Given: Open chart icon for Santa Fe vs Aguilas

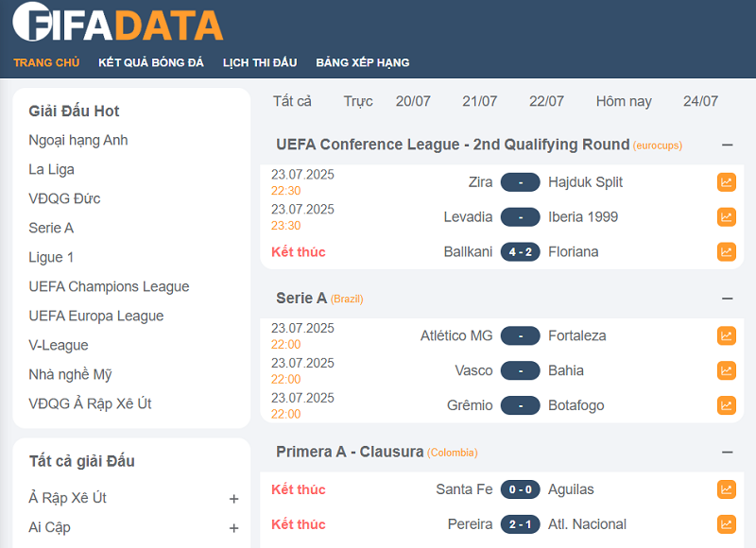Looking at the screenshot, I should click(x=726, y=489).
